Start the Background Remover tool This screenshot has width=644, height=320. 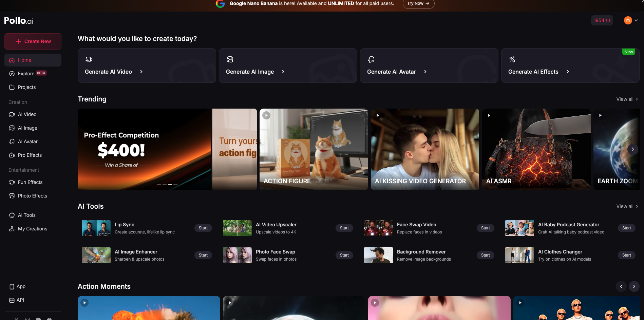[486, 255]
